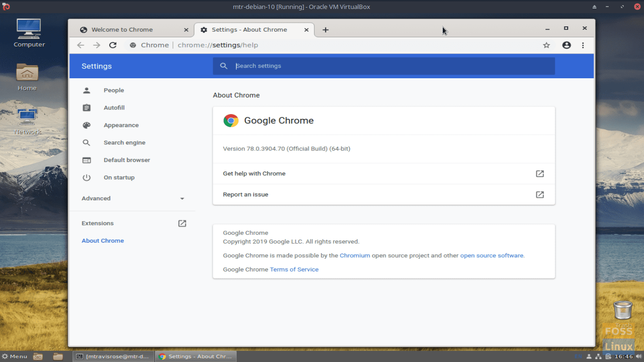Click the browser back arrow
The width and height of the screenshot is (644, 362).
pyautogui.click(x=81, y=45)
